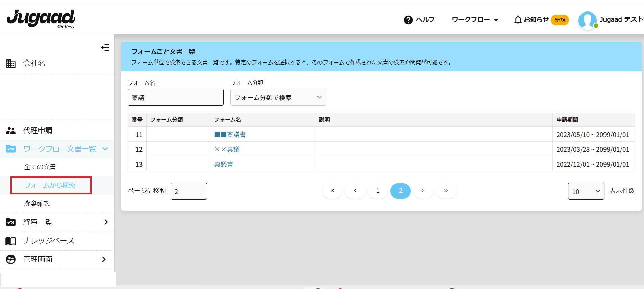Viewport: 644px width, 289px height.
Task: Open ナレッジベース book icon
Action: click(11, 241)
